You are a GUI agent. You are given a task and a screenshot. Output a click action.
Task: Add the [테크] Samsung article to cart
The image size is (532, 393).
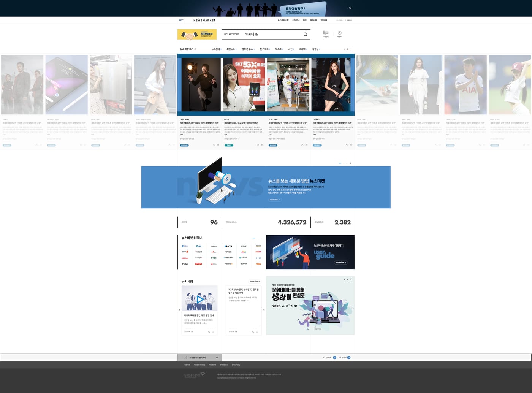(x=258, y=145)
